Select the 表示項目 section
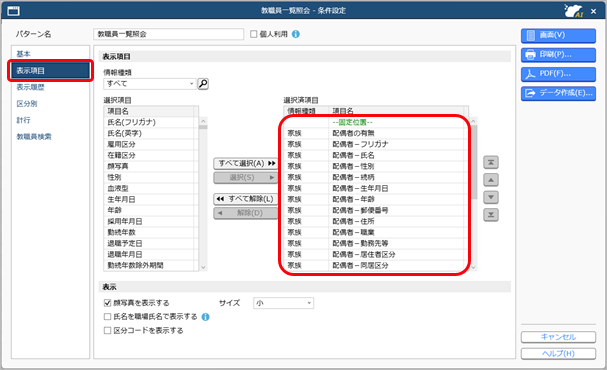 [x=50, y=70]
